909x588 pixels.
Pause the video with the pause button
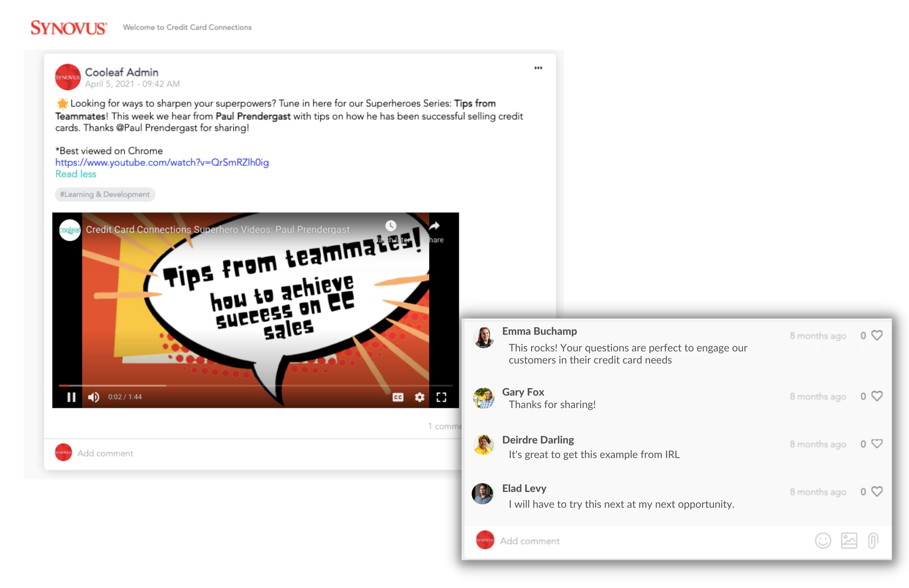pyautogui.click(x=71, y=397)
